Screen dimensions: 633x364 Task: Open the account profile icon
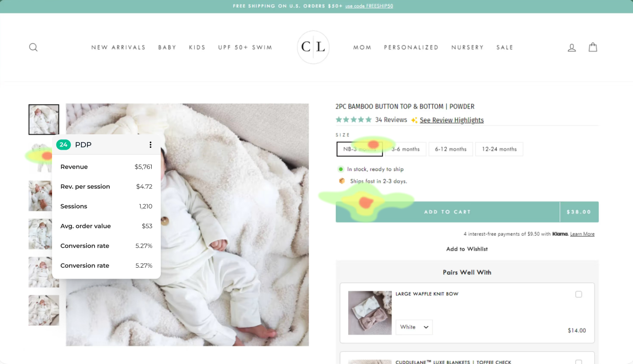(x=572, y=47)
